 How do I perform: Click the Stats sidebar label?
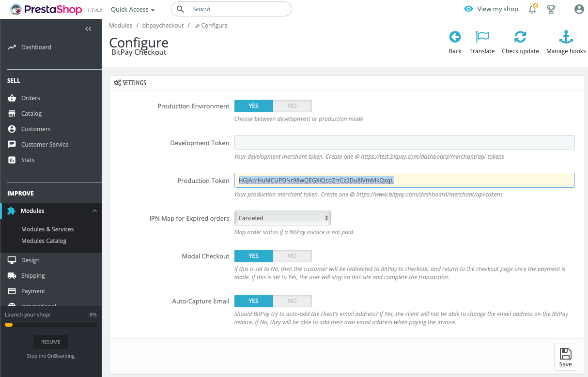(28, 160)
